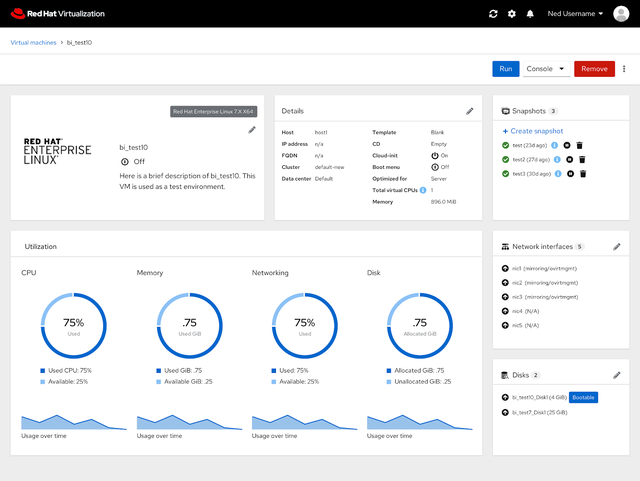The width and height of the screenshot is (640, 481).
Task: Click the green check next to test3 snapshot
Action: pos(505,174)
